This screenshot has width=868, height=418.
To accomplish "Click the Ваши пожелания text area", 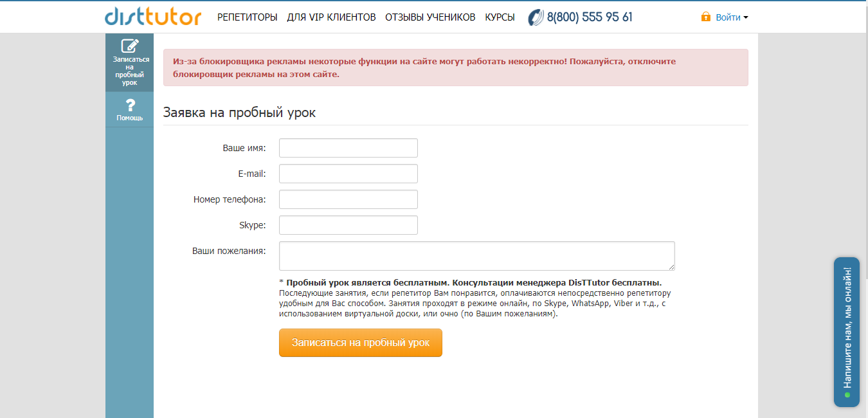I will pyautogui.click(x=476, y=255).
